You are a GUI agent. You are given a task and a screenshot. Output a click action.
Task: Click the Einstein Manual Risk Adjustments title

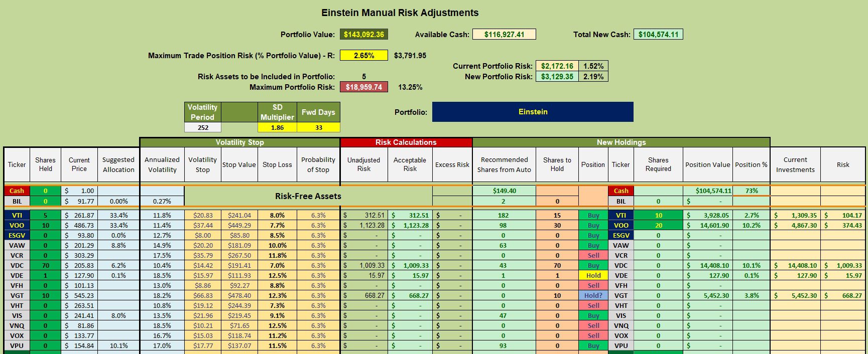pos(400,13)
